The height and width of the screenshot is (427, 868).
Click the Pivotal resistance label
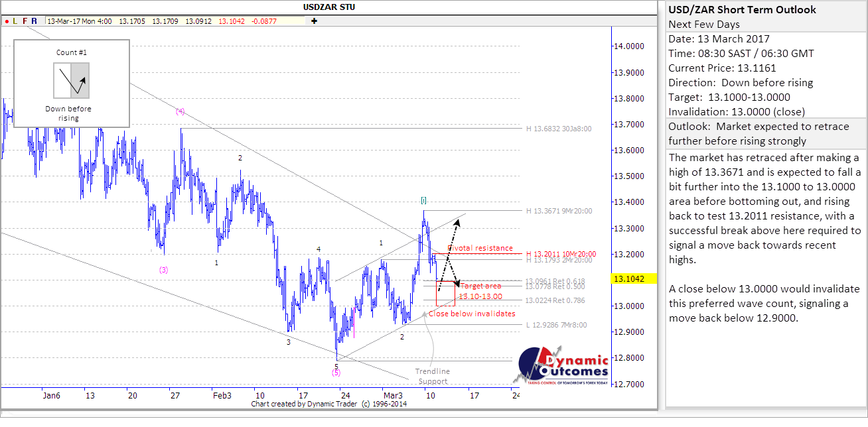[x=480, y=248]
